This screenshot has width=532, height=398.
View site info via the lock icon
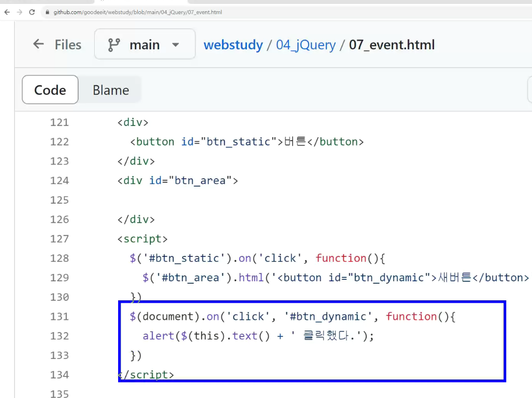click(x=47, y=12)
